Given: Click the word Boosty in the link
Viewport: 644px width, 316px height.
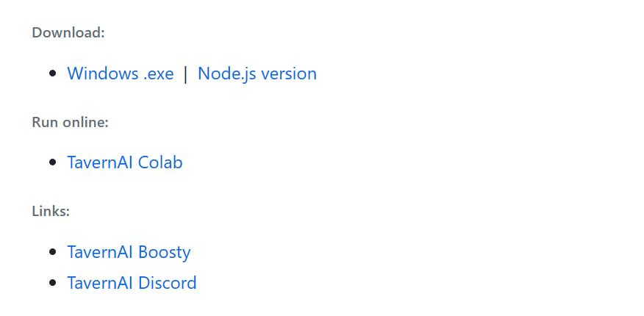Looking at the screenshot, I should point(164,252).
